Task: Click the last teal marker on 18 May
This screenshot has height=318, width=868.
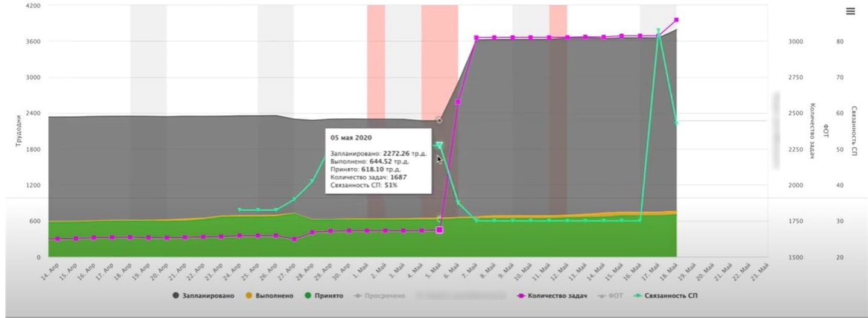Action: click(x=676, y=122)
